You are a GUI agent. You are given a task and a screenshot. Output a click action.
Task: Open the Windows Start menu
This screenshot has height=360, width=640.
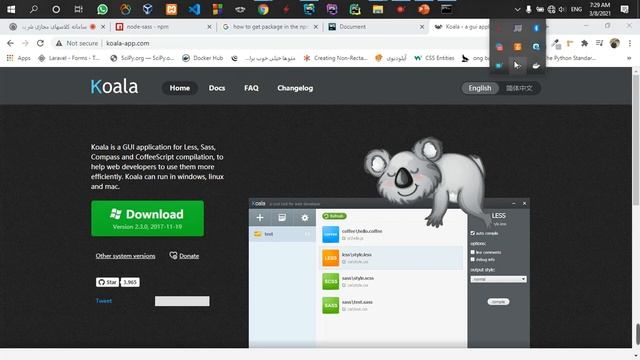[11, 9]
